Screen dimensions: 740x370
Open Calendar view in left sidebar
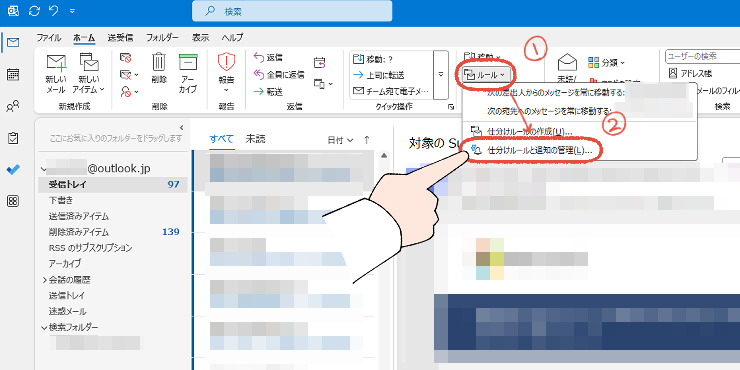(13, 75)
